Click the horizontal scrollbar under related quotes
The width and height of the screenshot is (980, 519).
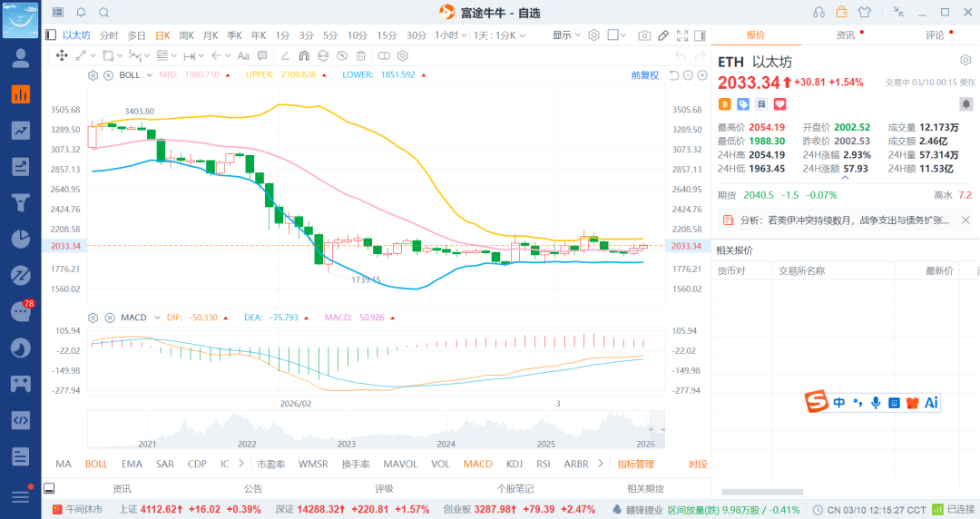click(x=762, y=492)
